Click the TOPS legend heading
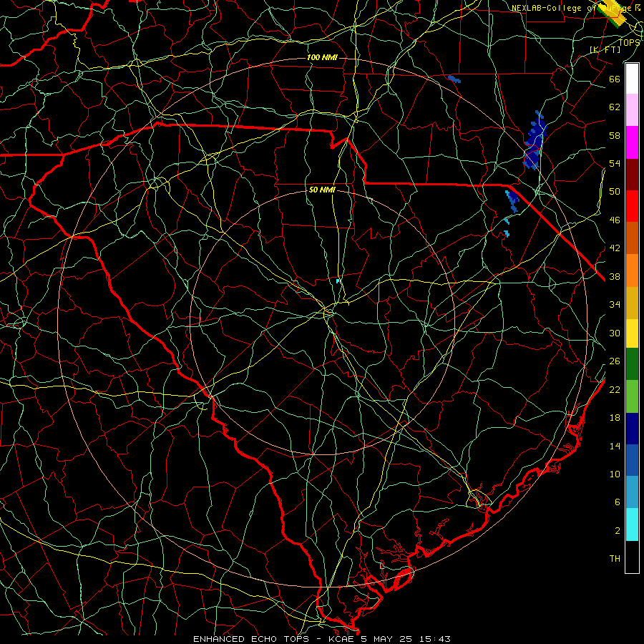This screenshot has height=644, width=644. (629, 42)
